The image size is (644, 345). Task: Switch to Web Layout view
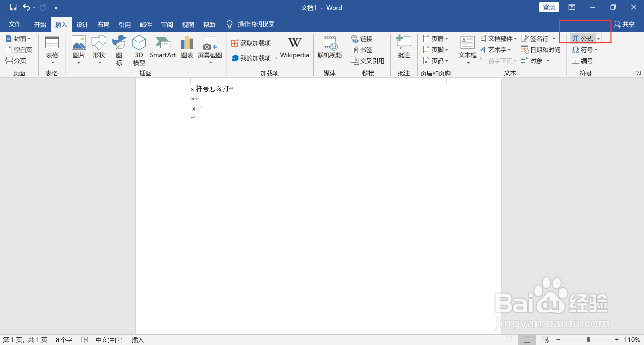[545, 340]
